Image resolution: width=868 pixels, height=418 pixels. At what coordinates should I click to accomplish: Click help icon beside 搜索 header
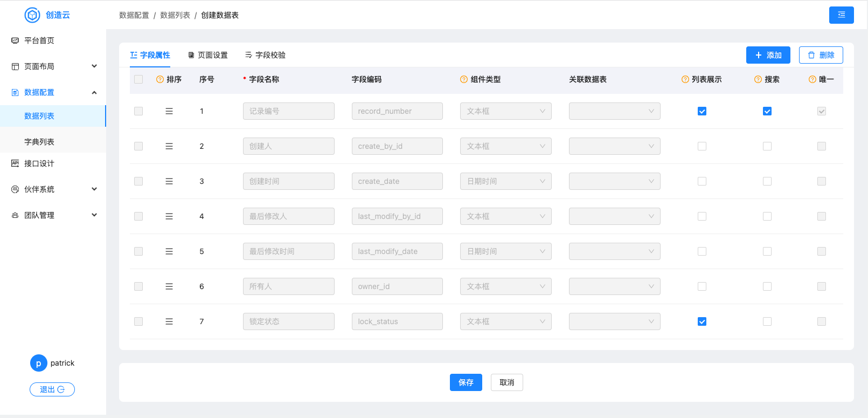tap(758, 79)
